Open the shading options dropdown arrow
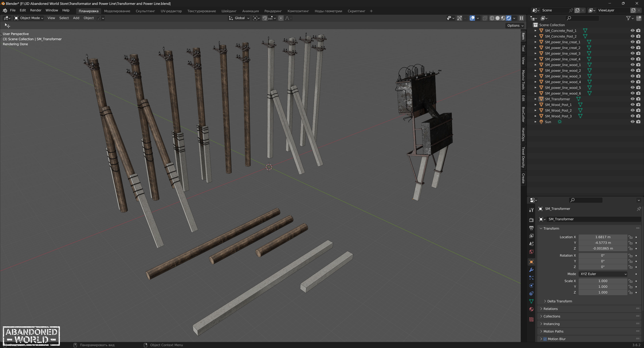This screenshot has height=348, width=644. [514, 18]
